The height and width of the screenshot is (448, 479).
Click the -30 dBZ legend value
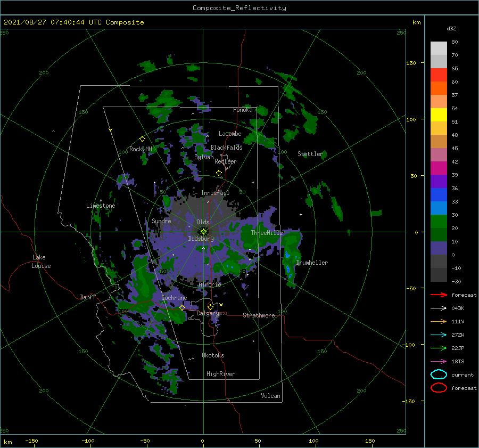click(x=457, y=281)
